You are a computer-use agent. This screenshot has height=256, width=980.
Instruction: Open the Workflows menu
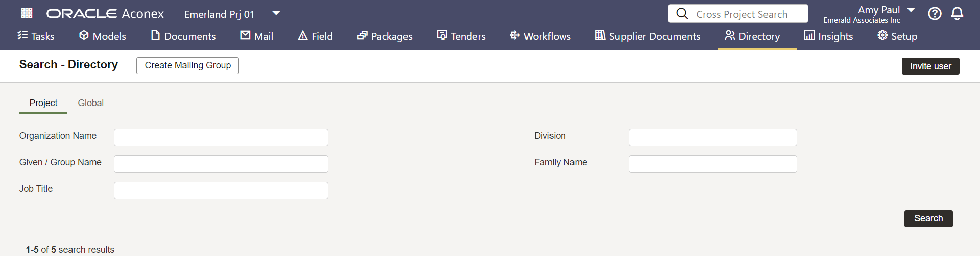(540, 36)
